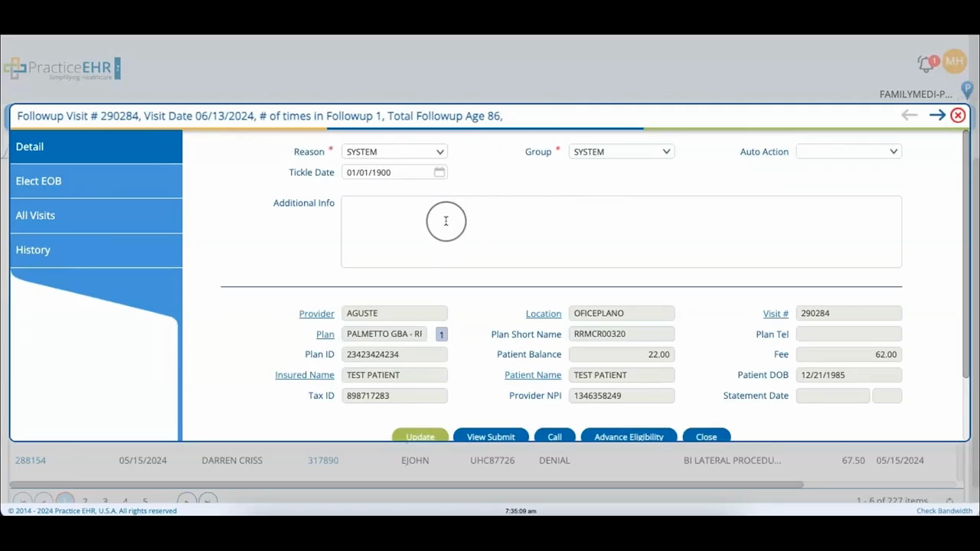Click the Patient Balance field 22.00

coord(622,354)
